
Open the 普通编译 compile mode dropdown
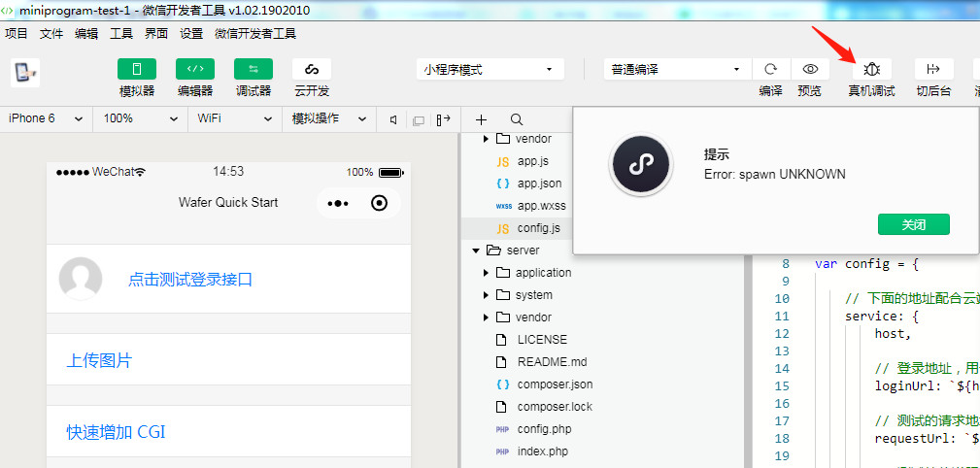point(678,69)
